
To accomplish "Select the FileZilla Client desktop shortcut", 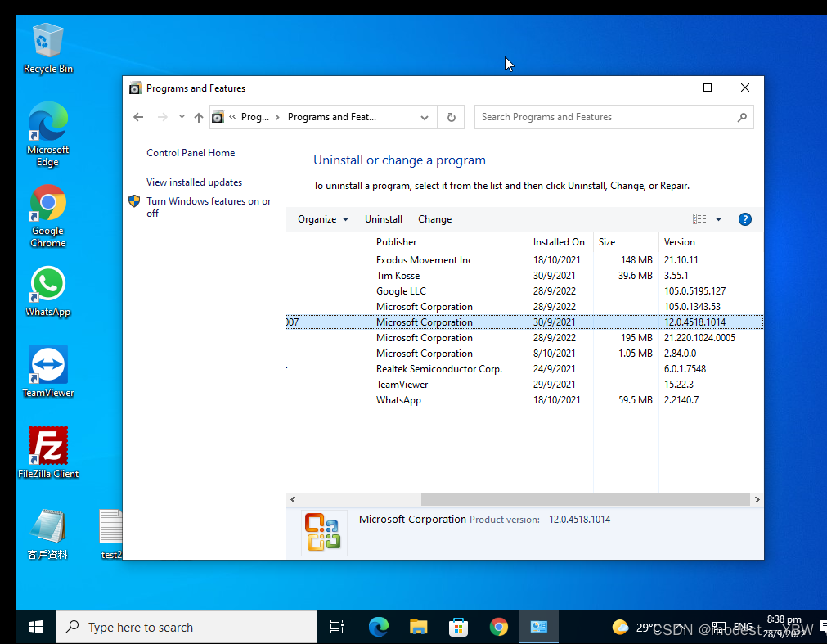I will [48, 453].
